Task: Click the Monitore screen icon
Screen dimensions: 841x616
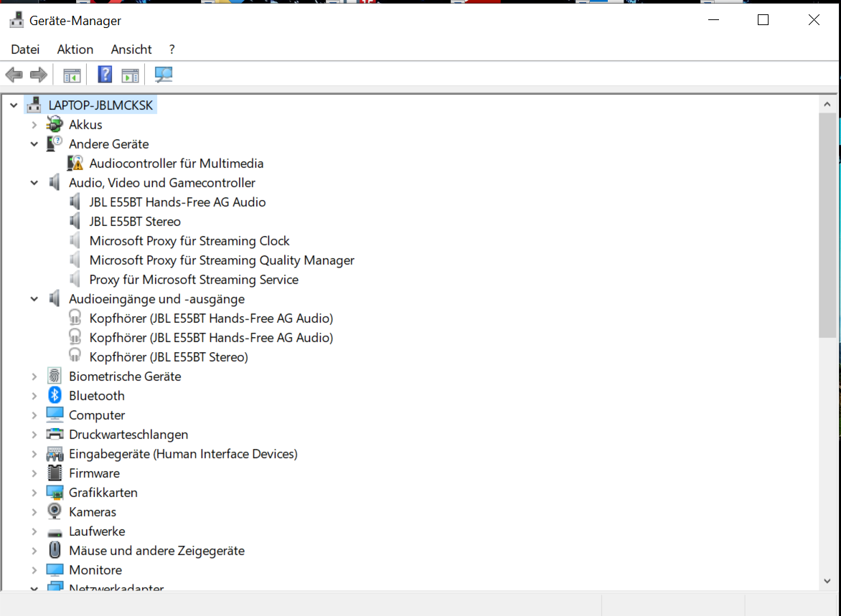Action: (55, 569)
